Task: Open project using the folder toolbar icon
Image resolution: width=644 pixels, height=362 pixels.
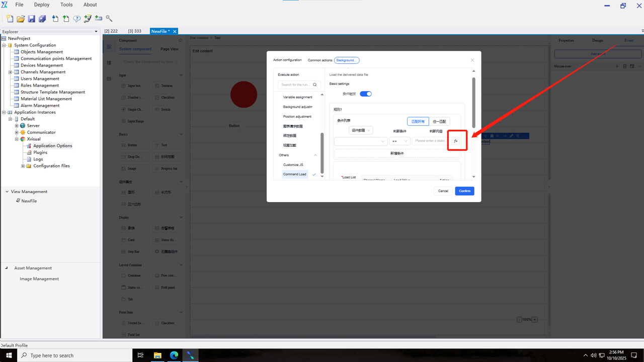Action: tap(21, 19)
